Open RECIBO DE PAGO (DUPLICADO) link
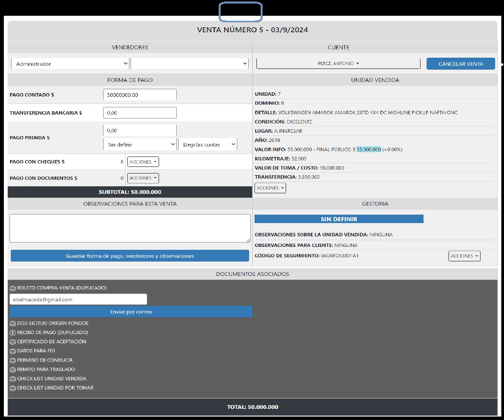 [53, 333]
